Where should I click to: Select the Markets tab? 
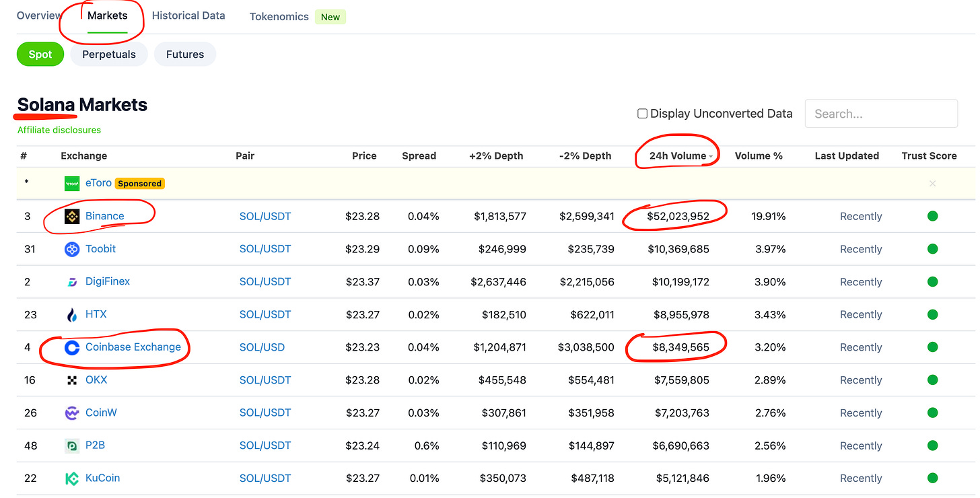click(108, 15)
